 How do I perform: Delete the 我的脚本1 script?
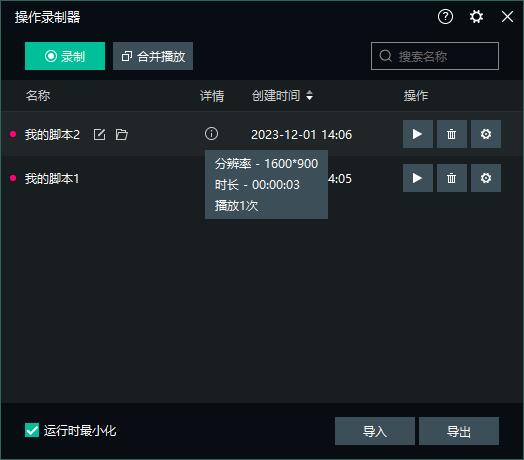point(451,178)
